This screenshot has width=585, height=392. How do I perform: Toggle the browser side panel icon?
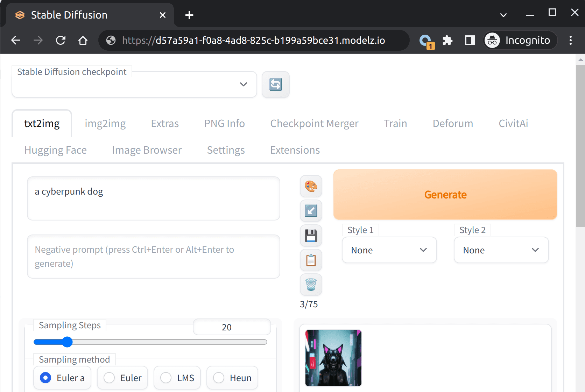pyautogui.click(x=470, y=40)
